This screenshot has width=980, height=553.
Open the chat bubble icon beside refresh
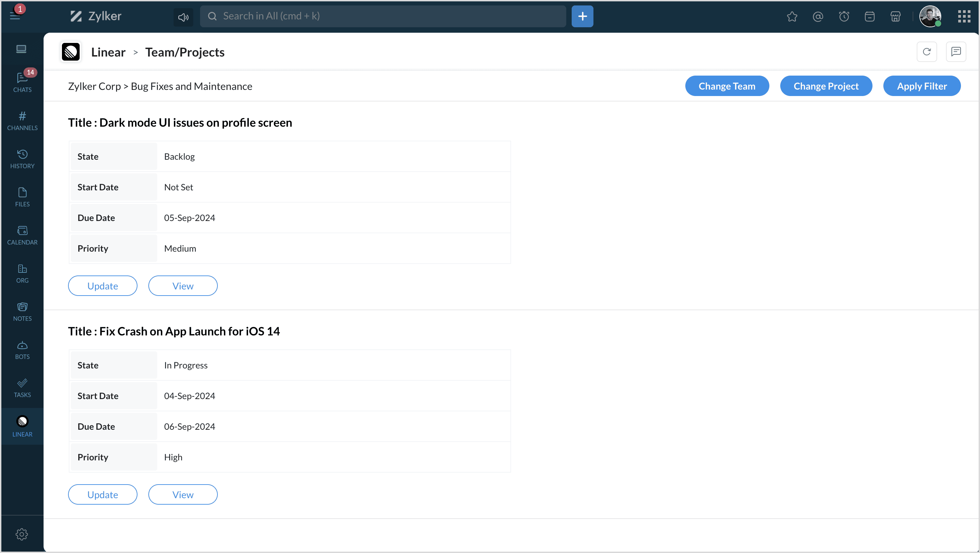pos(955,52)
